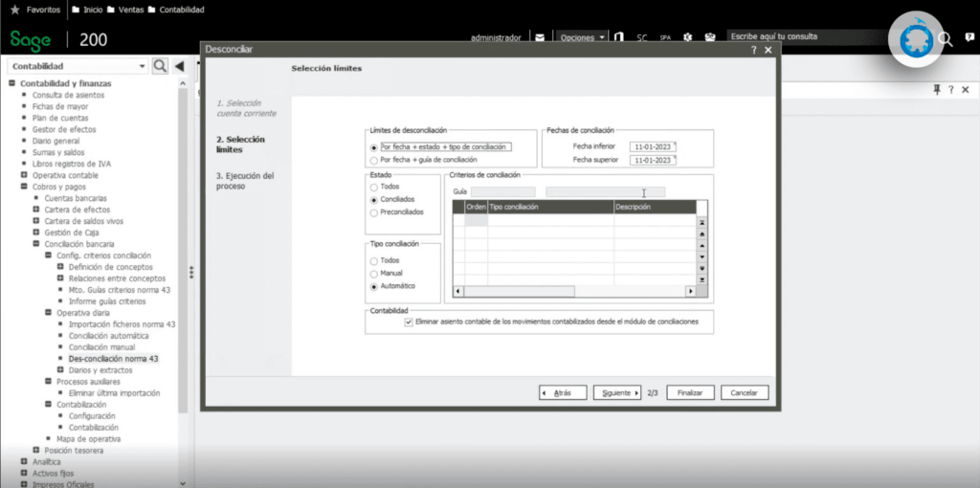
Task: Click the Siguiente button
Action: point(616,392)
